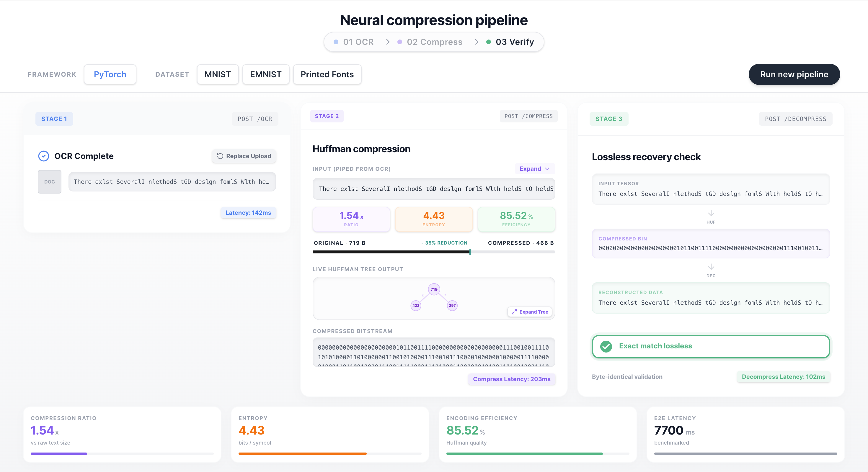Choose the Printed Fonts dataset
The width and height of the screenshot is (868, 472).
[327, 74]
